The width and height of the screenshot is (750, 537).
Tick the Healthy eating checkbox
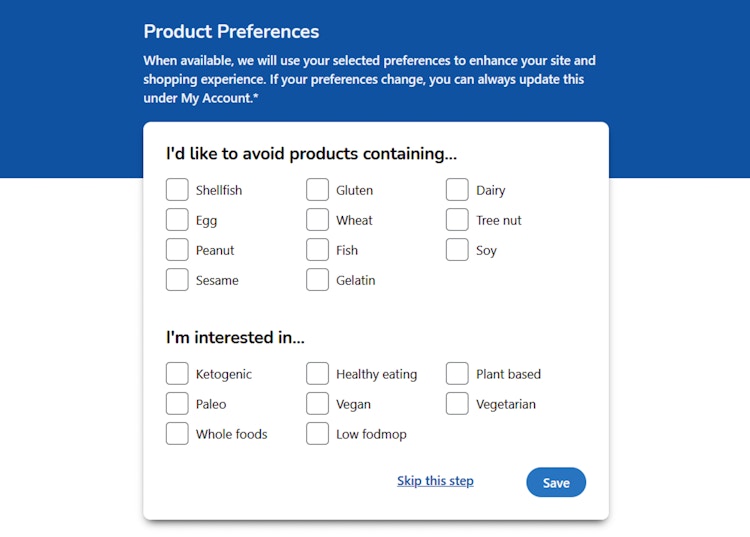317,373
